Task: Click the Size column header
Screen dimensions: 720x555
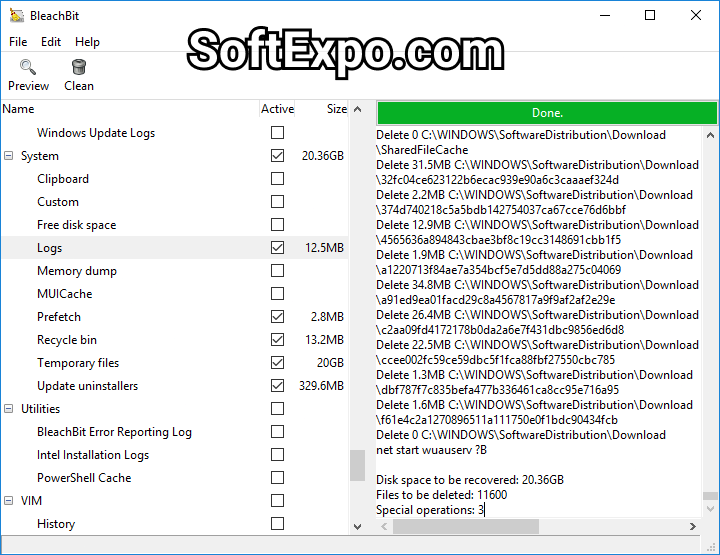Action: coord(321,109)
